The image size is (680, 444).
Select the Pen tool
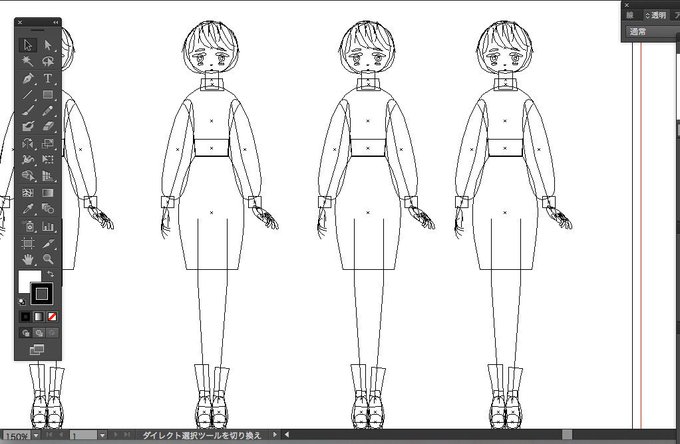(28, 78)
